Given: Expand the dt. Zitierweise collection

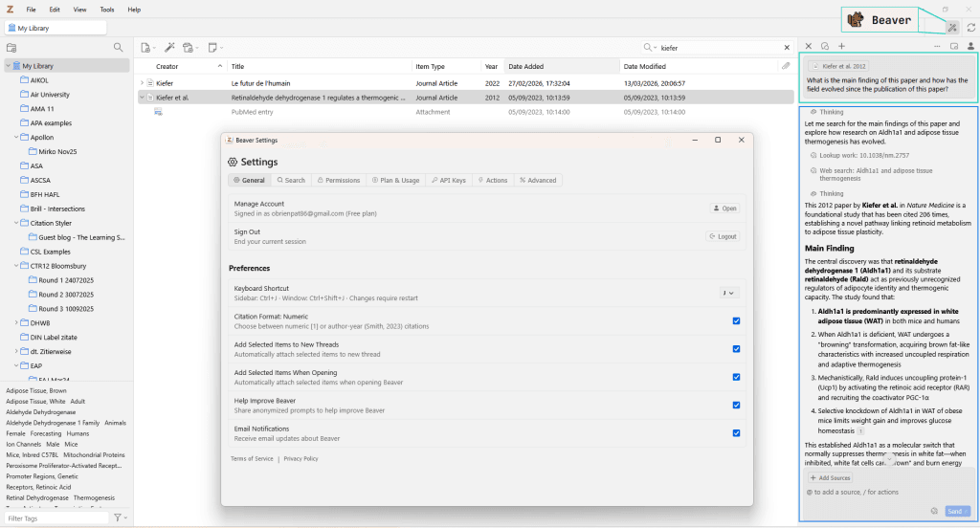Looking at the screenshot, I should (x=16, y=351).
